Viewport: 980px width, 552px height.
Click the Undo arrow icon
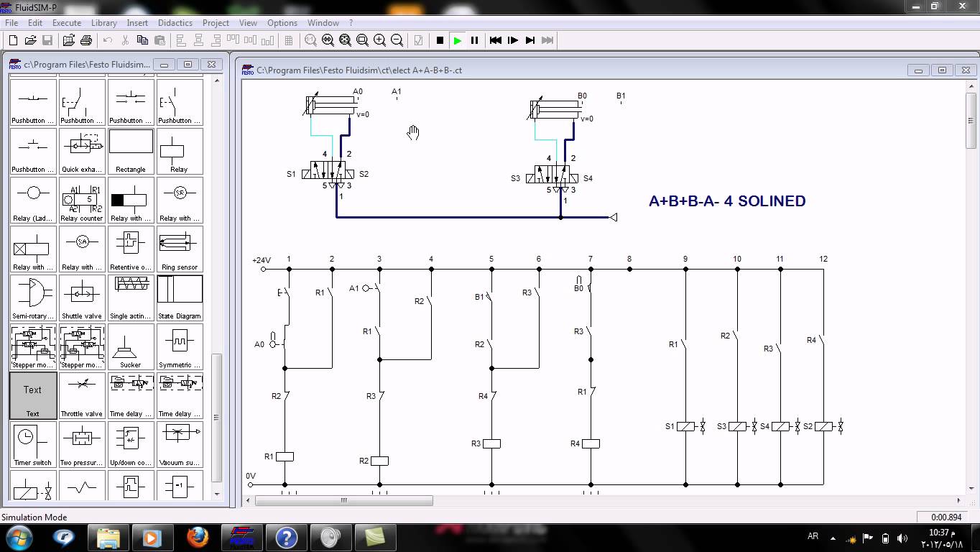coord(108,40)
